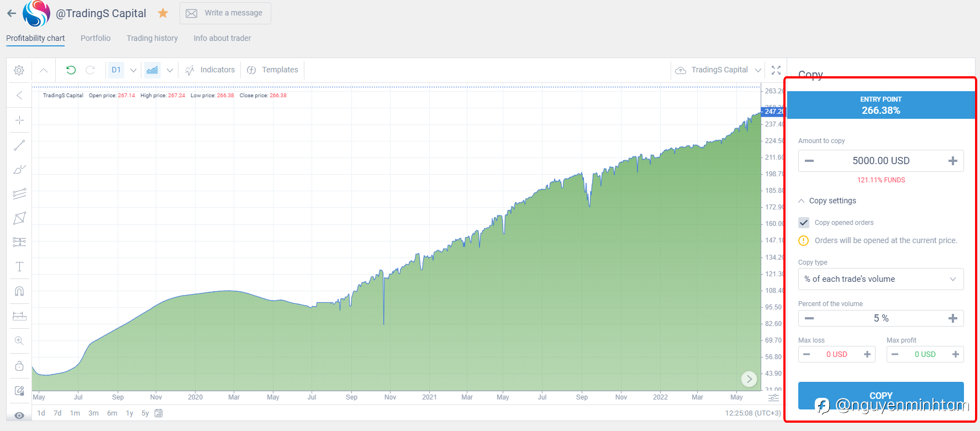
Task: Open the Portfolio tab
Action: (96, 38)
